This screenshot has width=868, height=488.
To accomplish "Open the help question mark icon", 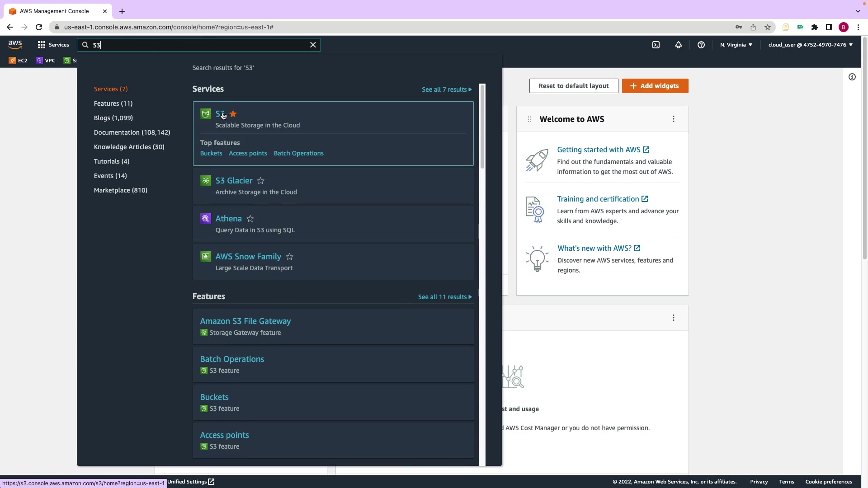I will point(701,45).
